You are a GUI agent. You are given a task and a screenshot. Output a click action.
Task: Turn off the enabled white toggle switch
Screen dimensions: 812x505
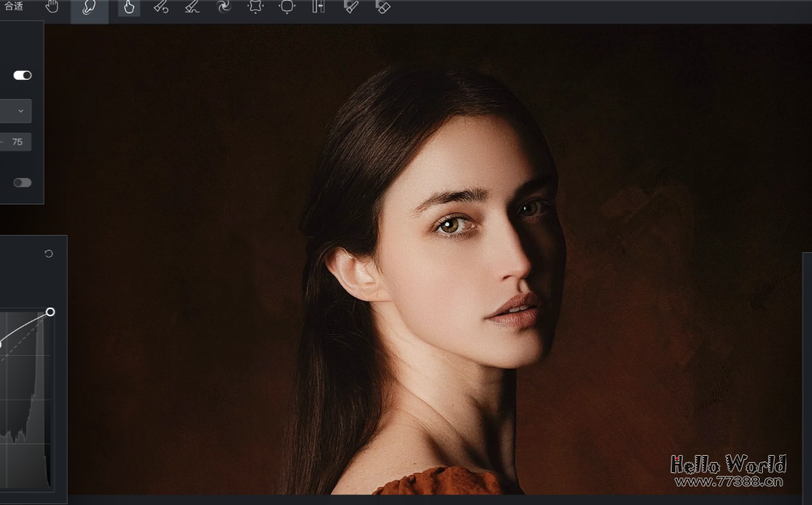(x=23, y=75)
